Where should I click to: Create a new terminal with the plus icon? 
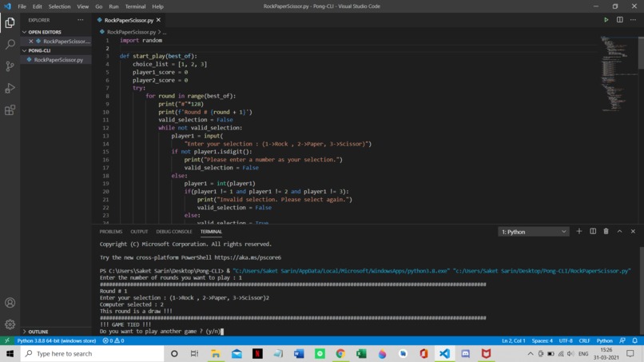click(x=579, y=231)
